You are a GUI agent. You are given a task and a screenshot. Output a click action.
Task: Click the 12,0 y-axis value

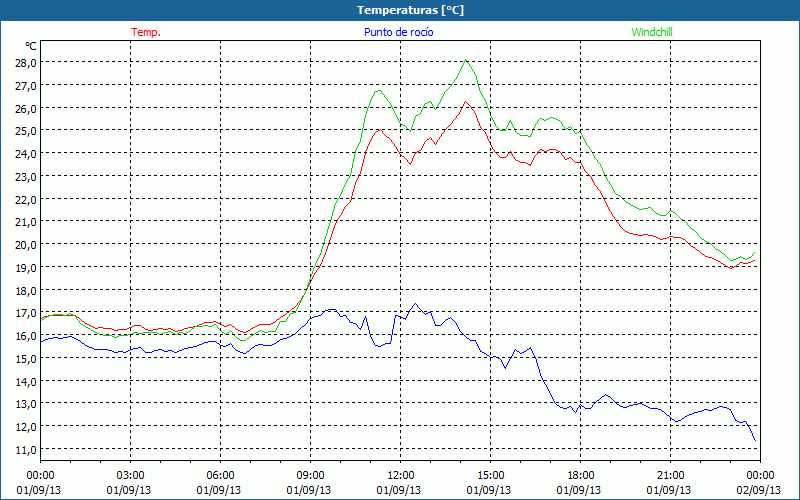[x=26, y=427]
